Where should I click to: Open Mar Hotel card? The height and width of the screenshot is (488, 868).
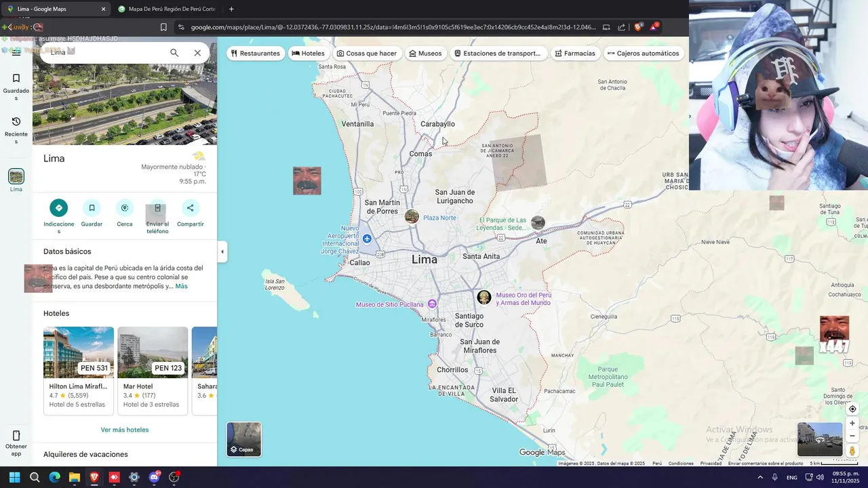[153, 371]
